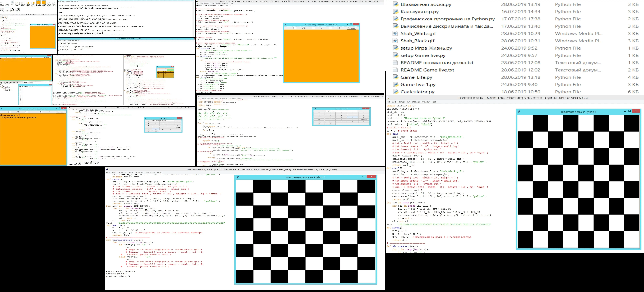Click the n! factorial button in the calculator showing 152/8=19.0
The image size is (644, 292).
tap(319, 124)
